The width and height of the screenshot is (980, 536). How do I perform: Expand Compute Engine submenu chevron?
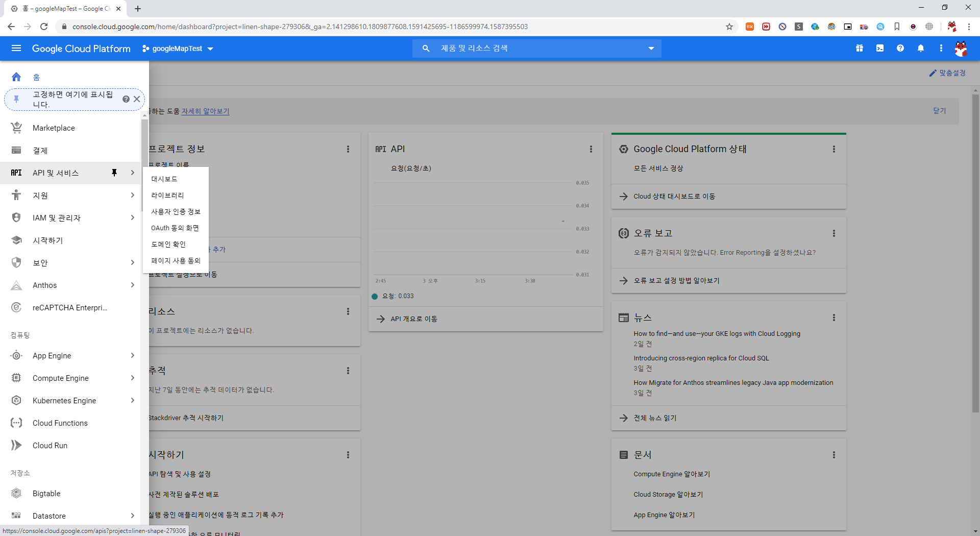tap(133, 378)
